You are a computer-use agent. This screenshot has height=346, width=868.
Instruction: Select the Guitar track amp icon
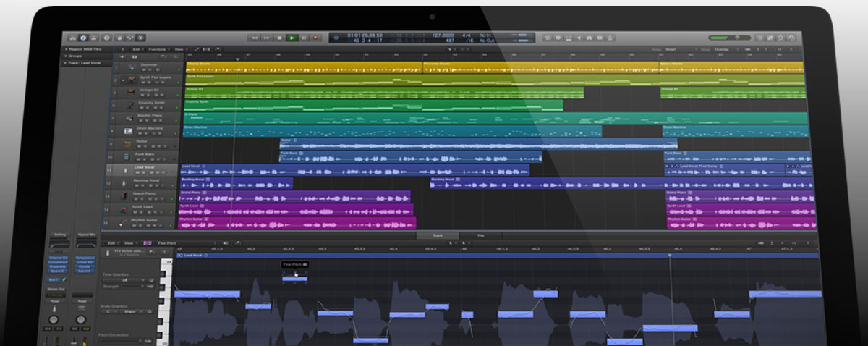[128, 143]
